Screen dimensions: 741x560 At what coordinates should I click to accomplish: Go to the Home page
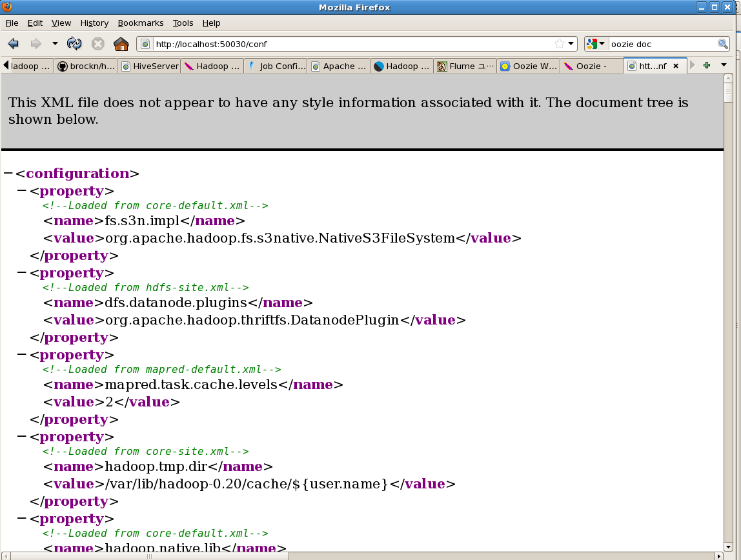pos(121,44)
